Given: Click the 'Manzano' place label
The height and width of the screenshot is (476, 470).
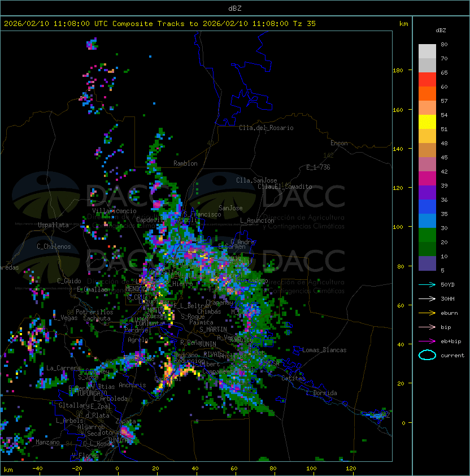Looking at the screenshot, I should 47,442.
